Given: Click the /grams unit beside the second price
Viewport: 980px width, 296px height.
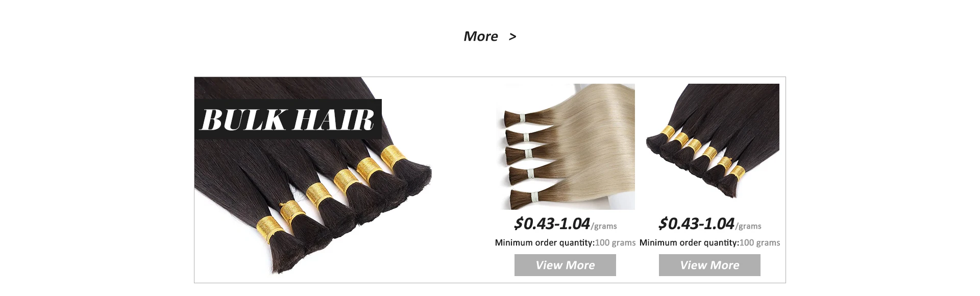Looking at the screenshot, I should coord(748,226).
